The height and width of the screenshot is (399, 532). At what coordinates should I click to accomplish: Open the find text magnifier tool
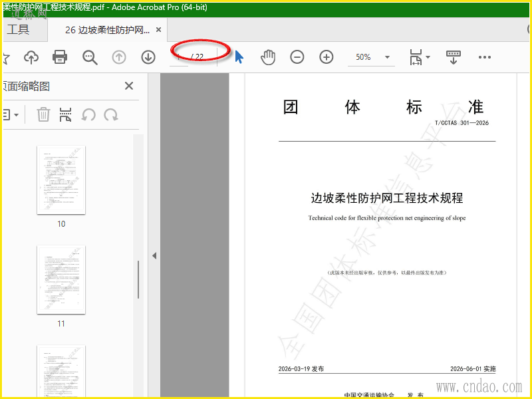[x=90, y=57]
